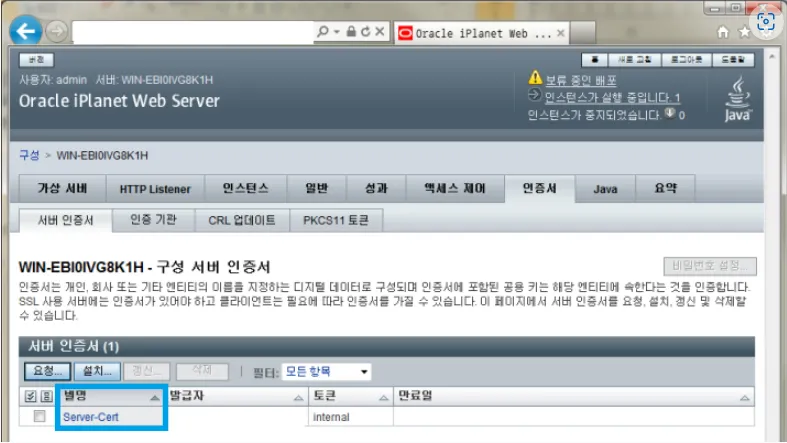Sort the table by 토큰 column

pyautogui.click(x=350, y=396)
